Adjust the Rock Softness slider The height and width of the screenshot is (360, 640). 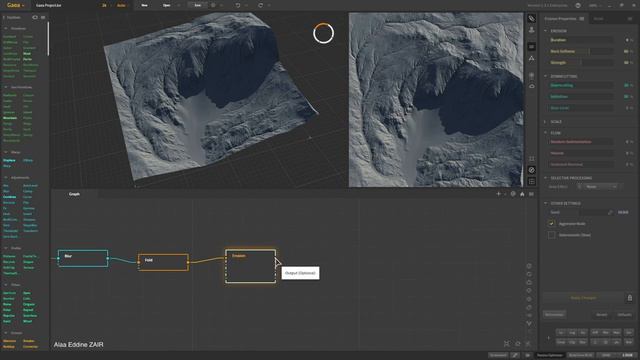(x=580, y=51)
